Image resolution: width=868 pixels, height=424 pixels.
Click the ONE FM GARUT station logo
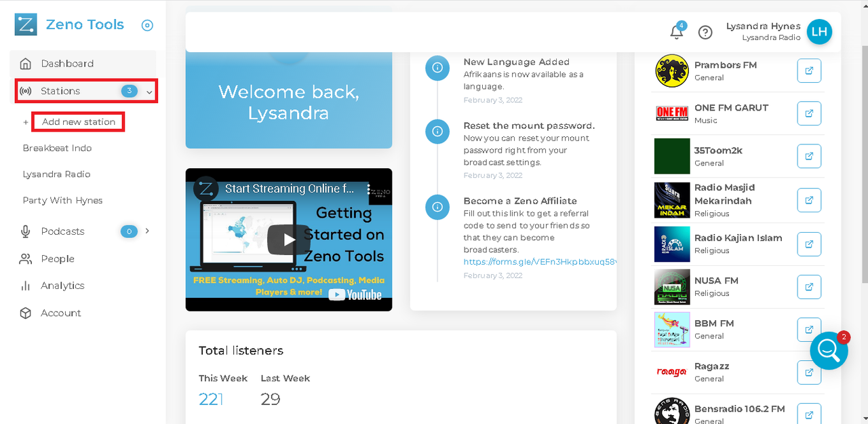(672, 113)
